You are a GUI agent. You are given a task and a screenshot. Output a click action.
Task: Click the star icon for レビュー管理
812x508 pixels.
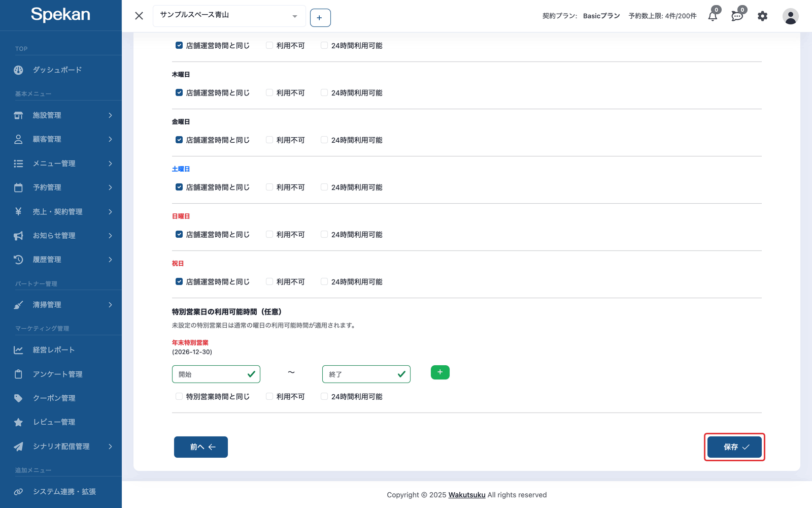[18, 422]
